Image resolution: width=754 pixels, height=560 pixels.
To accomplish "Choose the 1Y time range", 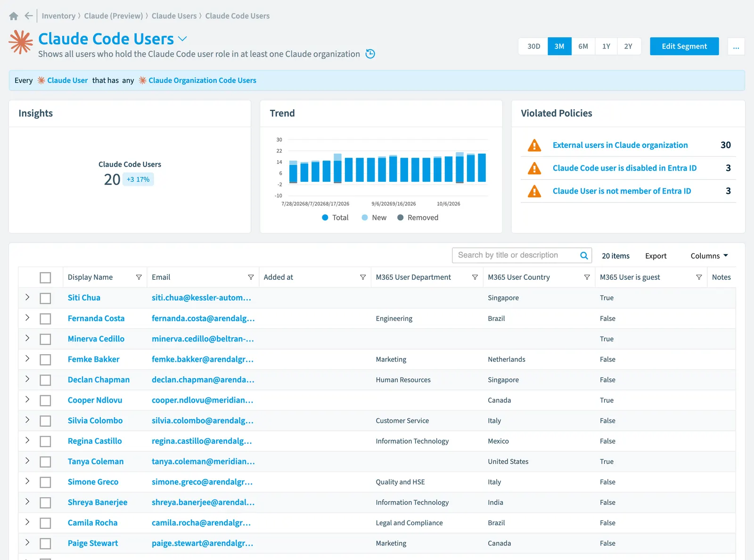I will pyautogui.click(x=606, y=46).
